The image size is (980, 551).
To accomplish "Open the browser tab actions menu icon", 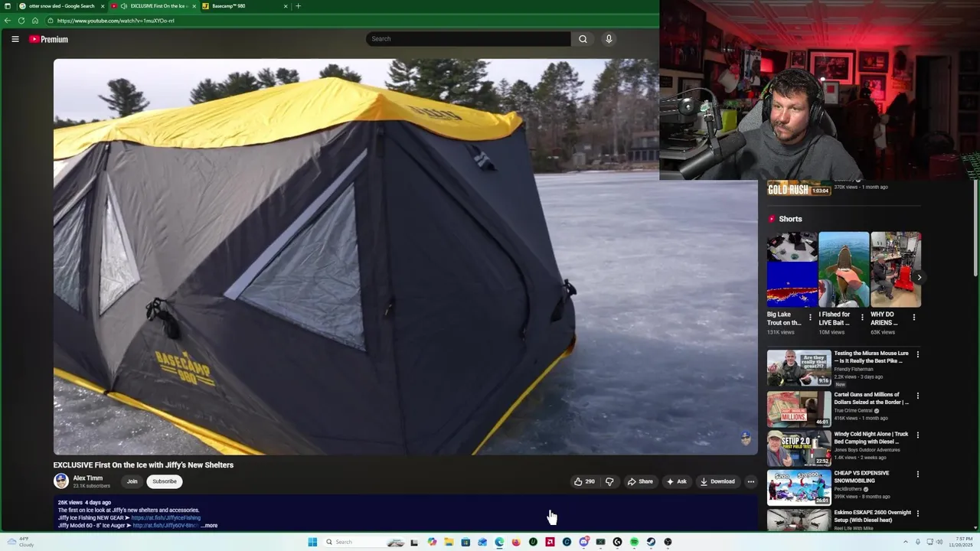I will (x=7, y=6).
